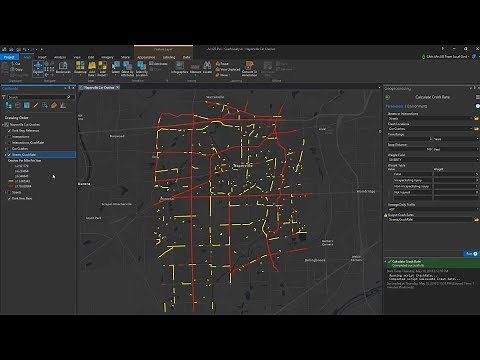Viewport: 480px width, 360px height.
Task: Open Select By Location
Action: point(142,69)
